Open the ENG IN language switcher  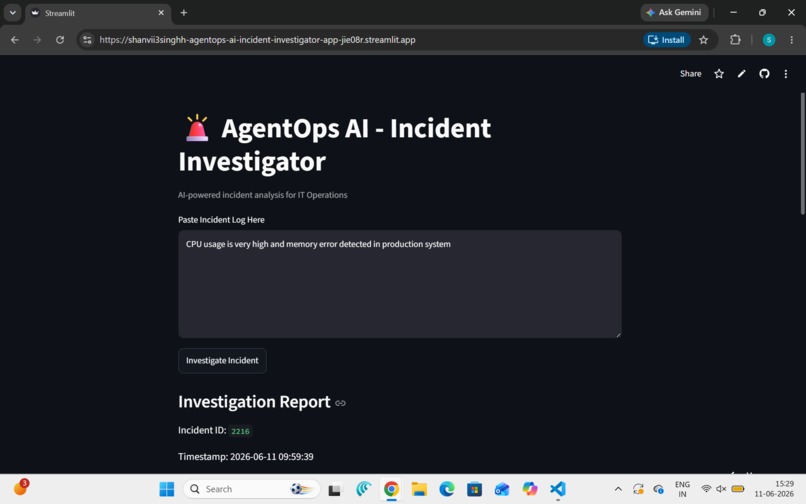point(682,489)
